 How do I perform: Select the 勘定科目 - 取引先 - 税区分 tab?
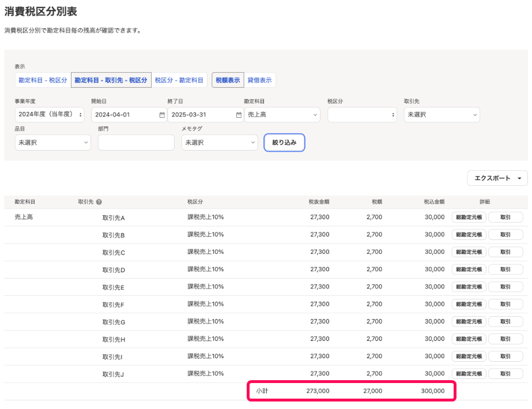point(111,80)
